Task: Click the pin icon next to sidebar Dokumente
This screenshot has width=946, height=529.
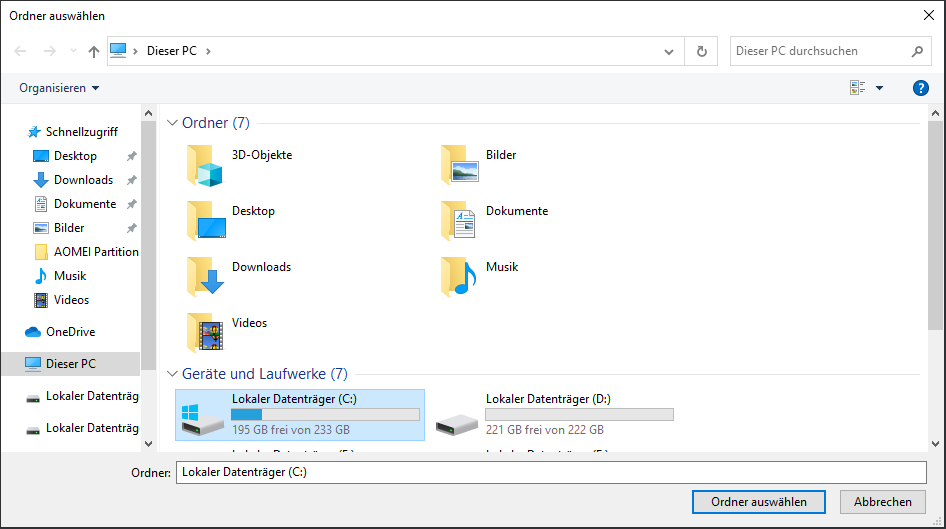Action: click(132, 204)
